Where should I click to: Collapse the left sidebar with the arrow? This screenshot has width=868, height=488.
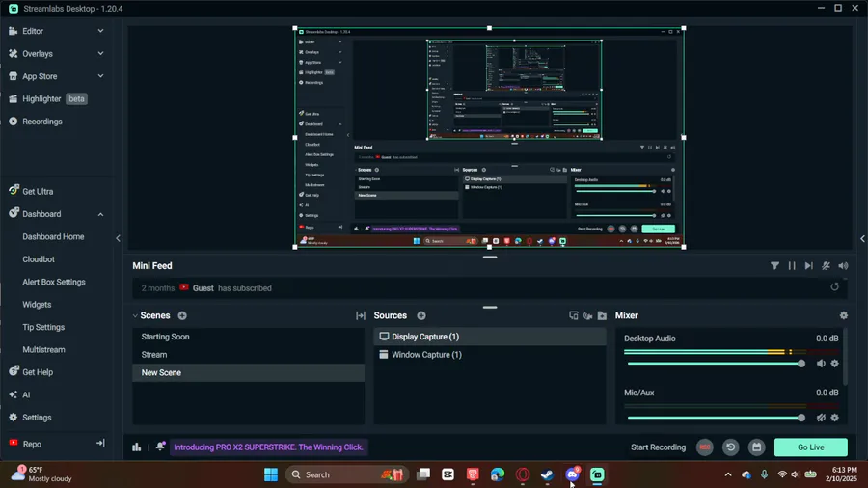(118, 238)
